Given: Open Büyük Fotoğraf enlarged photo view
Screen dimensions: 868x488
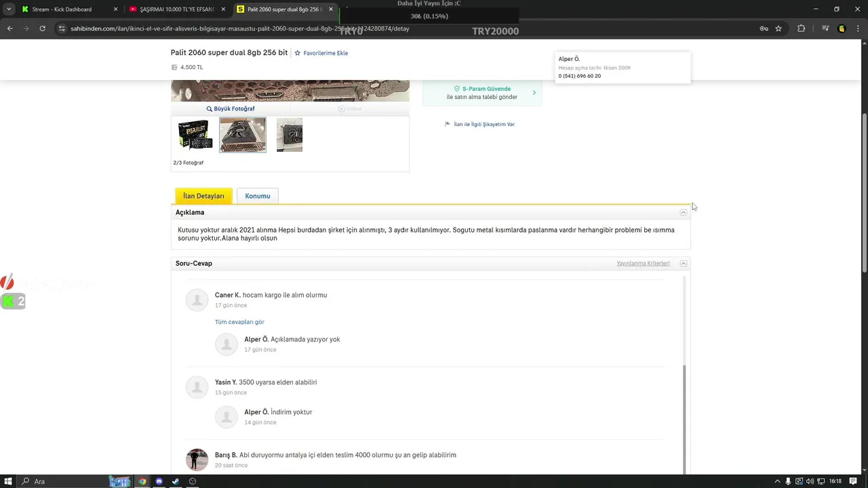Looking at the screenshot, I should tap(231, 108).
